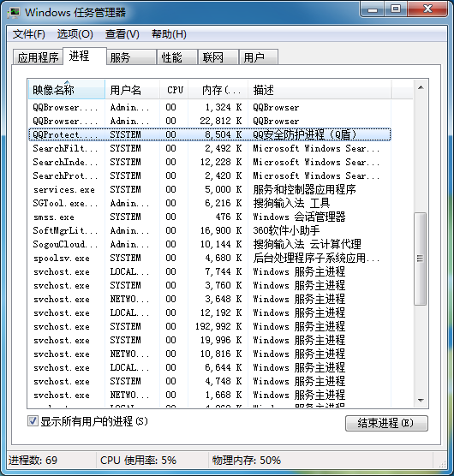Select the QQProtect process row
Viewport: 454px width, 476px height.
(210, 134)
